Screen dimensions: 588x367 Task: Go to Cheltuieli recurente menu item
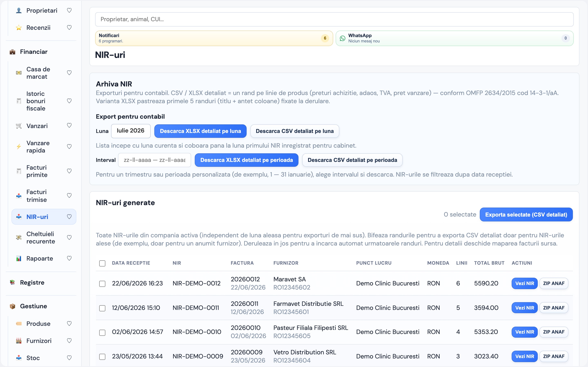point(41,238)
